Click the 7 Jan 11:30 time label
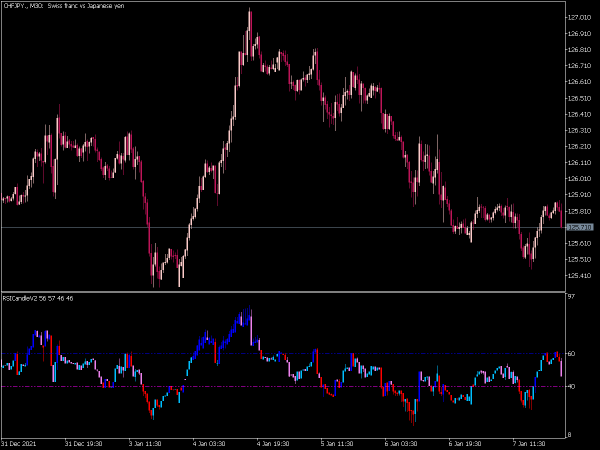Image resolution: width=600 pixels, height=450 pixels. pos(531,443)
